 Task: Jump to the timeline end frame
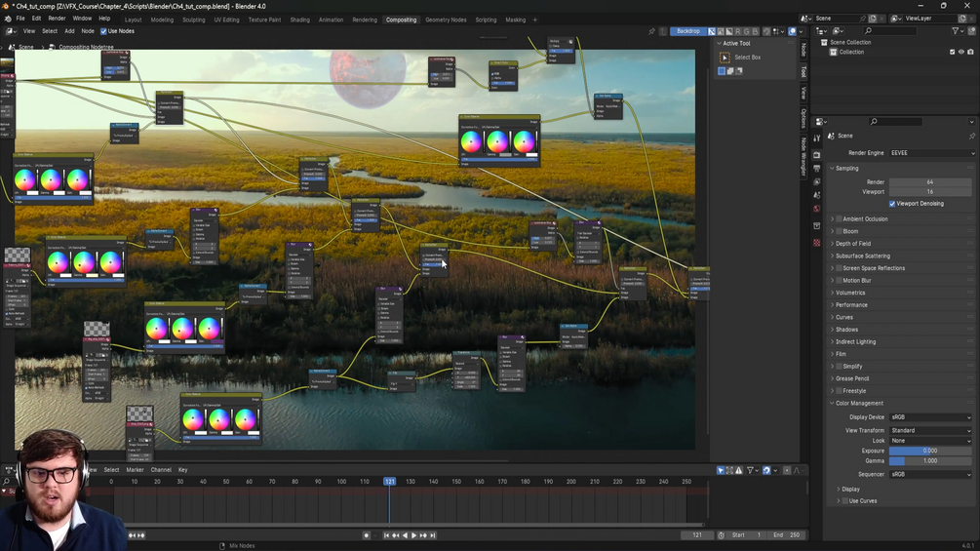tap(433, 535)
